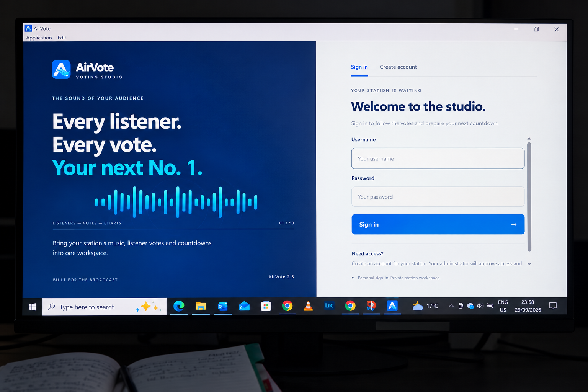This screenshot has height=392, width=588.
Task: Click the 'AirVote 2.3' version label
Action: point(281,276)
